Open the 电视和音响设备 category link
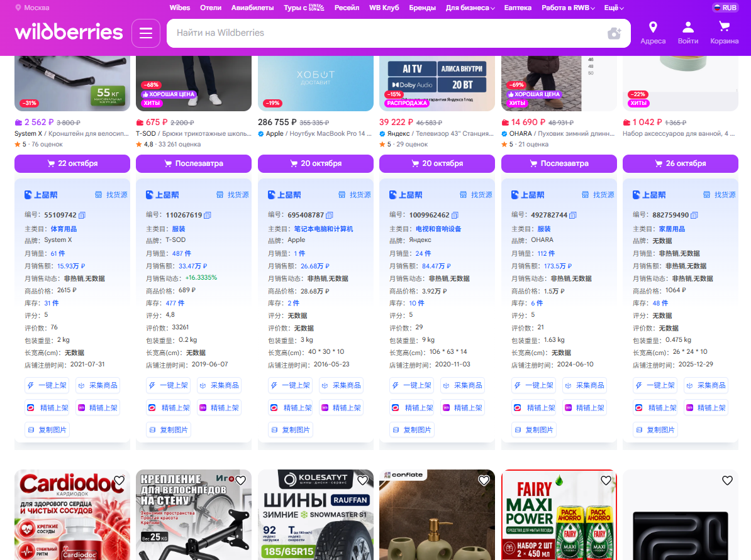 tap(438, 229)
